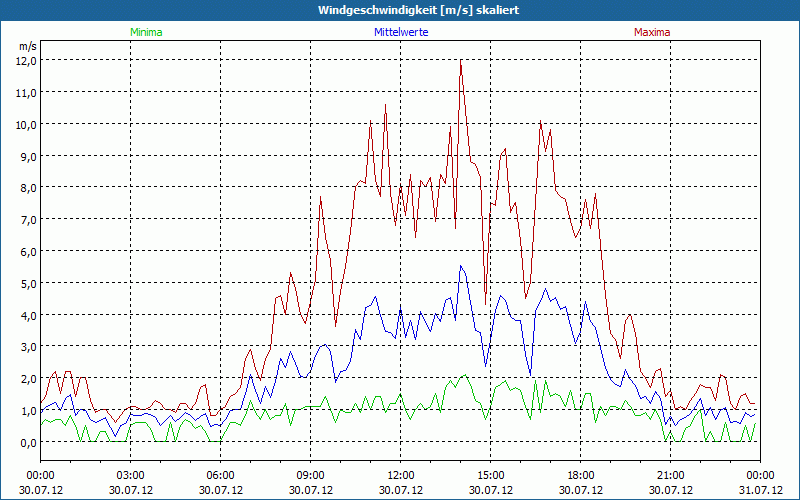Click the 18:00 time axis label
Viewport: 800px width, 500px height.
click(x=581, y=476)
